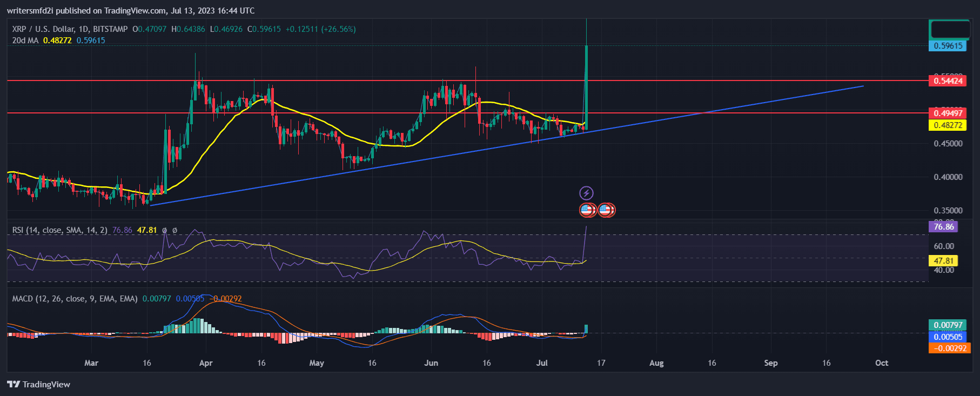This screenshot has width=980, height=396.
Task: Click the purple 76.86 RSI axis label
Action: click(943, 227)
